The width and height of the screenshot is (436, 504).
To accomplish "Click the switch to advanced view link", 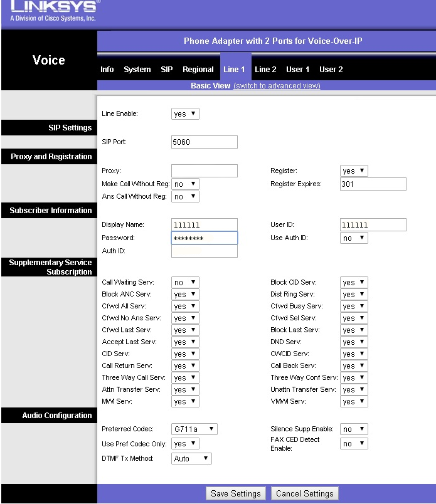I will [x=277, y=86].
